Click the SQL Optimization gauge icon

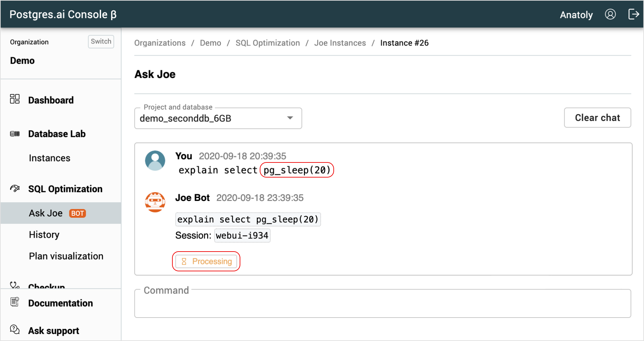point(15,188)
